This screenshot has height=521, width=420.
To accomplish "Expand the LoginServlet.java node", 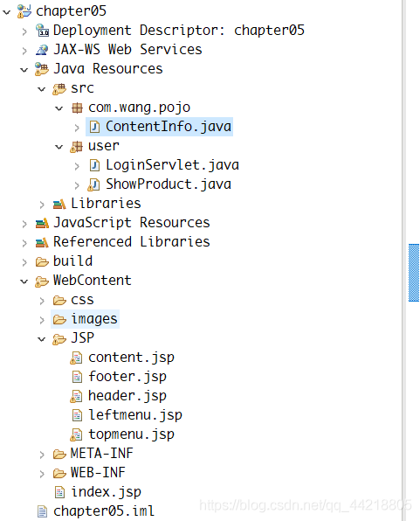I will (x=77, y=166).
